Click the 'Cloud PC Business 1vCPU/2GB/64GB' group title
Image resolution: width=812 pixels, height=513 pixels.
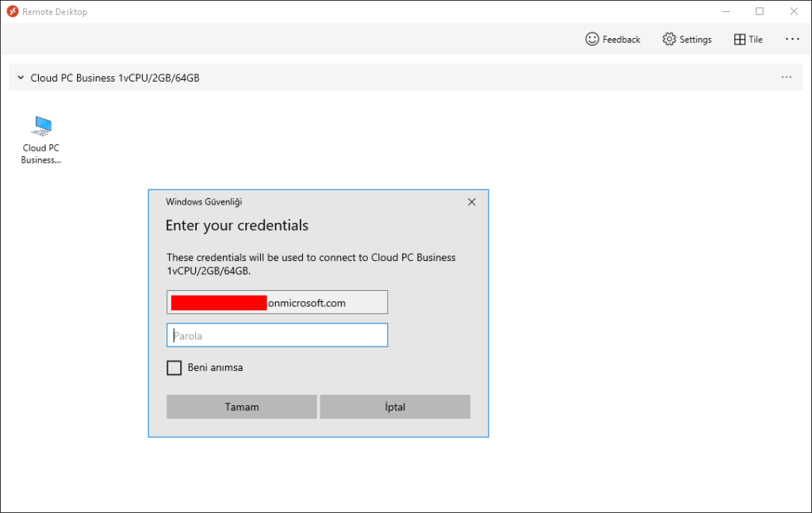coord(115,78)
